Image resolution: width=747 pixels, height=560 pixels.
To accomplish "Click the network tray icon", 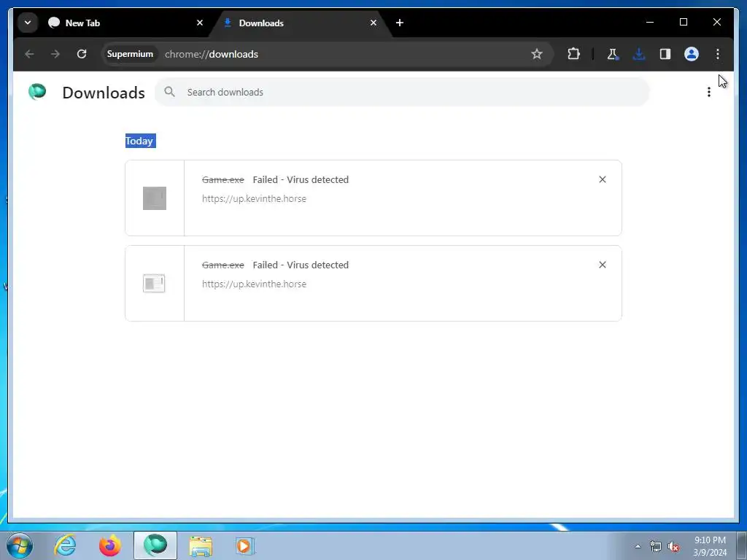I will coord(656,547).
